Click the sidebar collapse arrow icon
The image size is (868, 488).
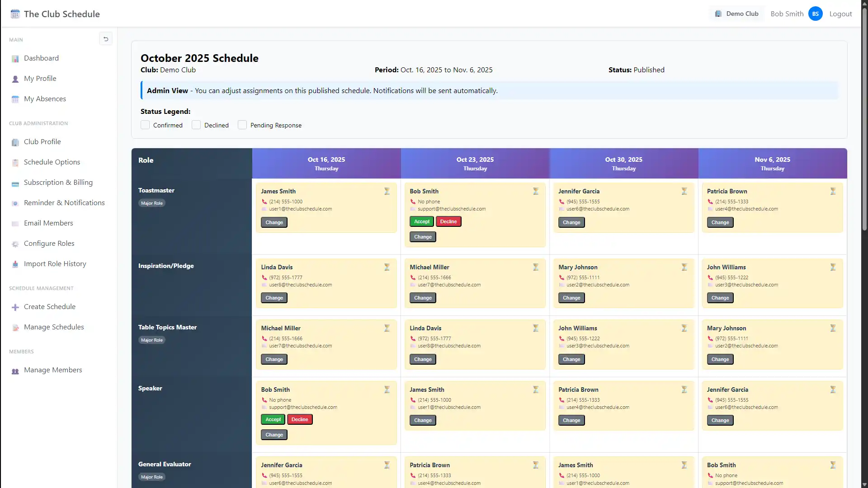click(106, 39)
